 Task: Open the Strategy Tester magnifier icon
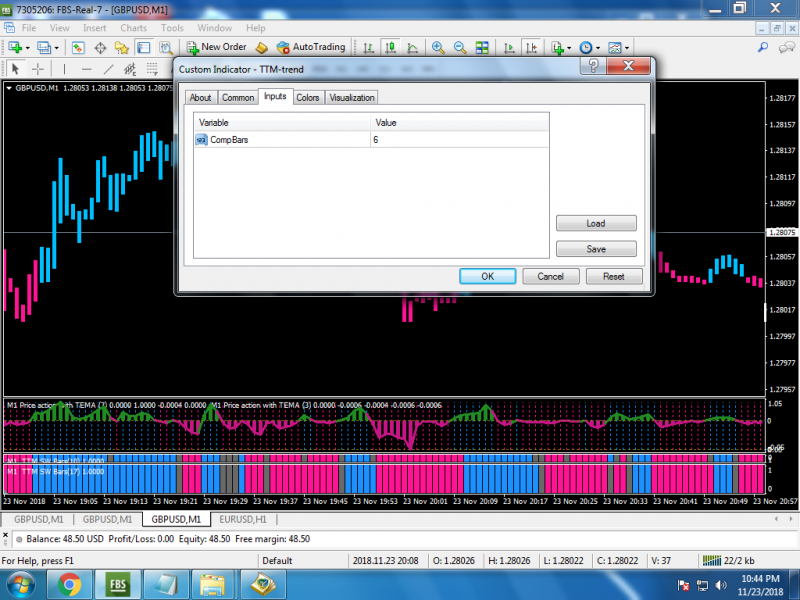166,48
